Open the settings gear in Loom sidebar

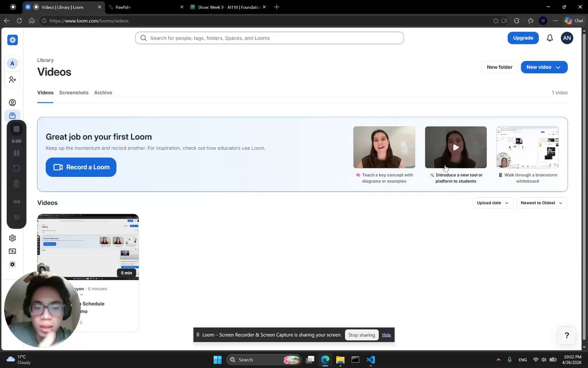12,238
